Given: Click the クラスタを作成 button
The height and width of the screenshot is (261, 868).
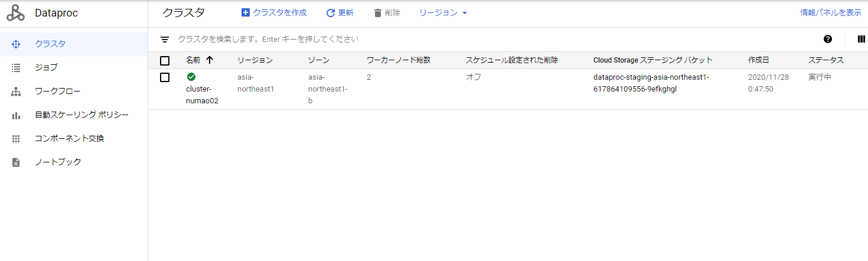Looking at the screenshot, I should click(x=274, y=13).
